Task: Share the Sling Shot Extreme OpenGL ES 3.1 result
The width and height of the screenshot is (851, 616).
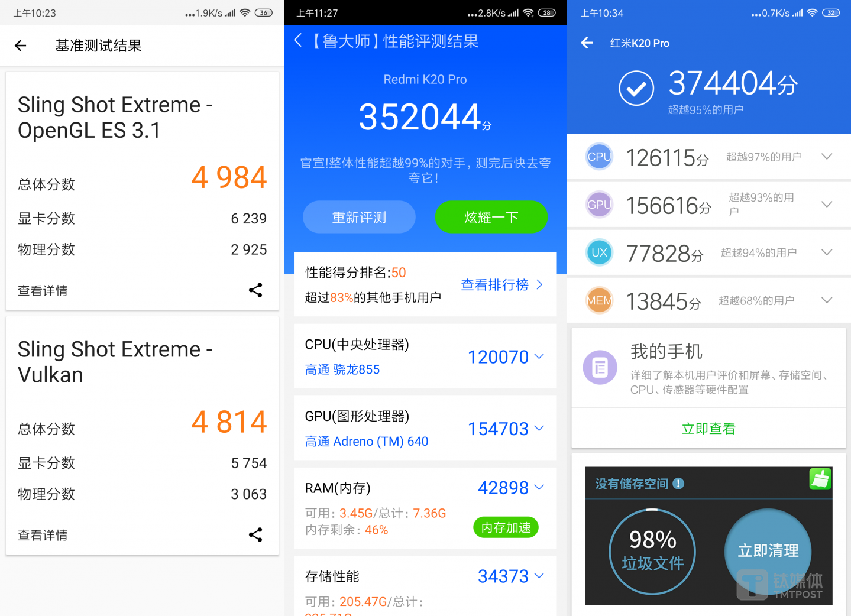Action: (x=255, y=290)
